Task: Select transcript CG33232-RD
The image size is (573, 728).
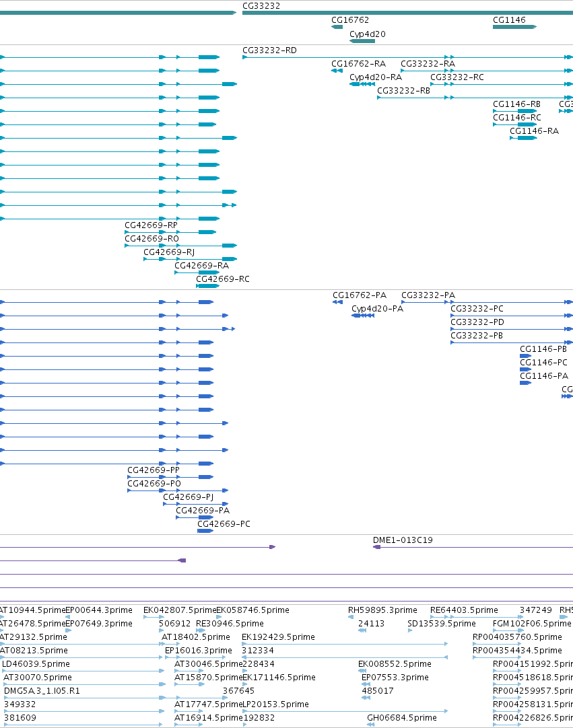Action: pos(269,50)
